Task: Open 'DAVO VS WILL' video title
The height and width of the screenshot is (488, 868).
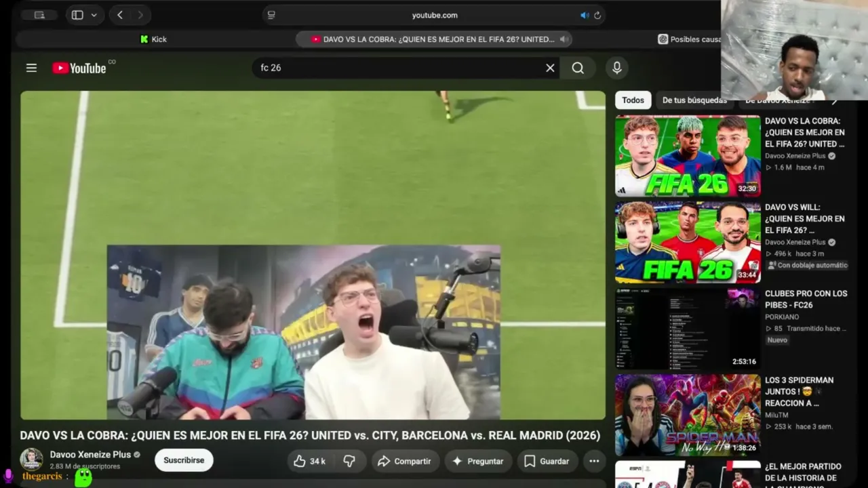Action: (x=805, y=219)
